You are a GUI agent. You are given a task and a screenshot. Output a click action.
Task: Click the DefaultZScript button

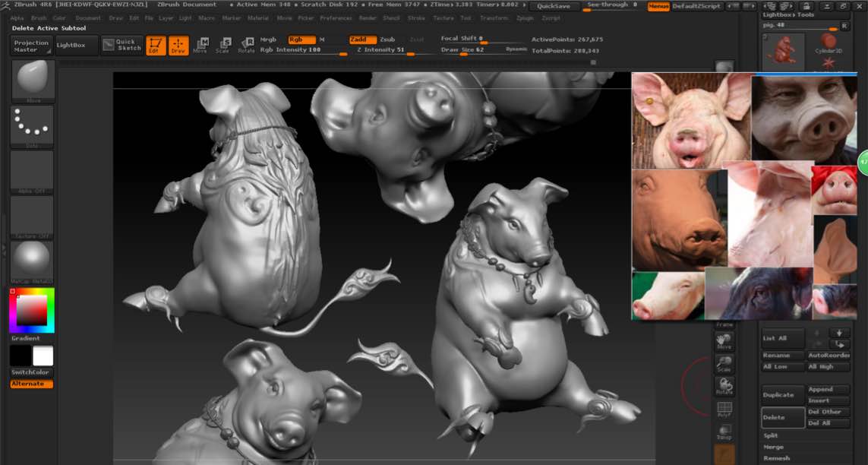697,6
